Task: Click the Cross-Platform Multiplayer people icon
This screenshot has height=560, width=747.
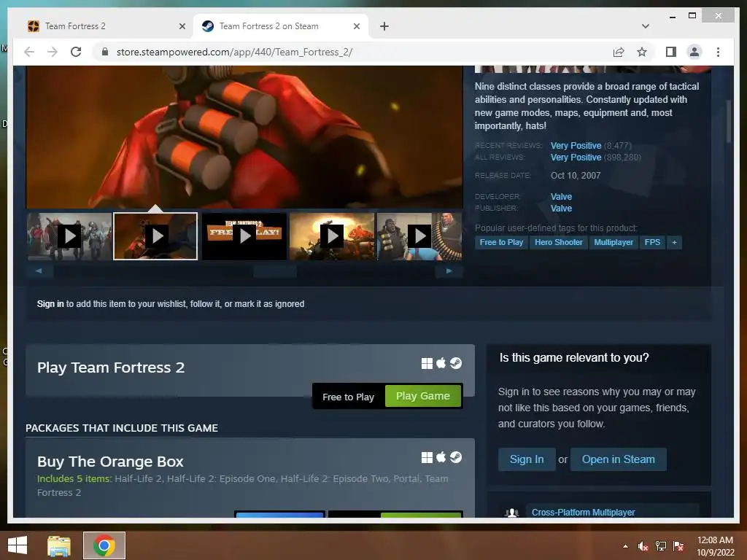Action: (511, 513)
